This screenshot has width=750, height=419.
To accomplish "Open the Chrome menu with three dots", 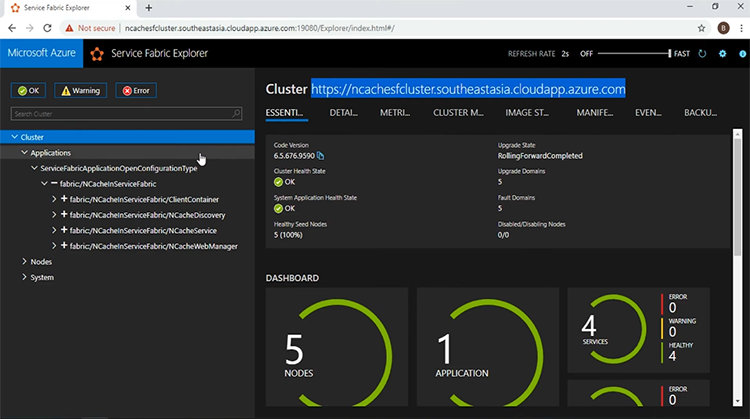I will (741, 28).
